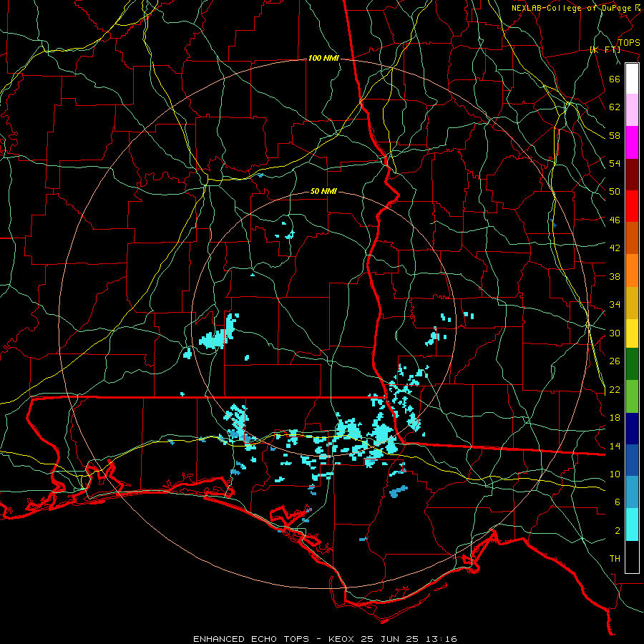Click the '25 JUN 25' date in the footer
Screen dimensions: 644x644
point(391,639)
